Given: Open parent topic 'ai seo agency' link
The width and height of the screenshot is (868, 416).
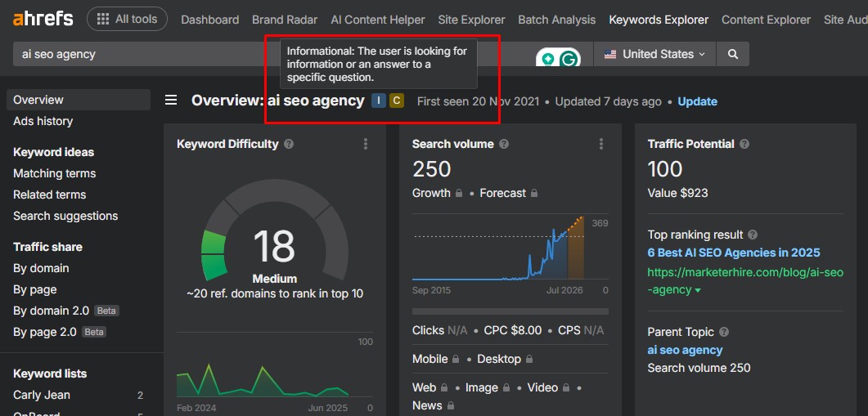Looking at the screenshot, I should click(685, 350).
